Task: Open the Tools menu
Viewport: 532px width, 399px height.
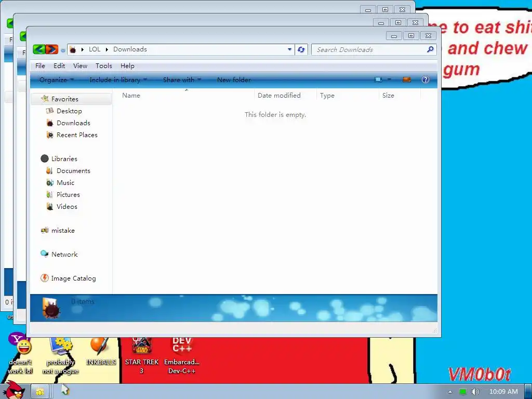Action: coord(104,66)
